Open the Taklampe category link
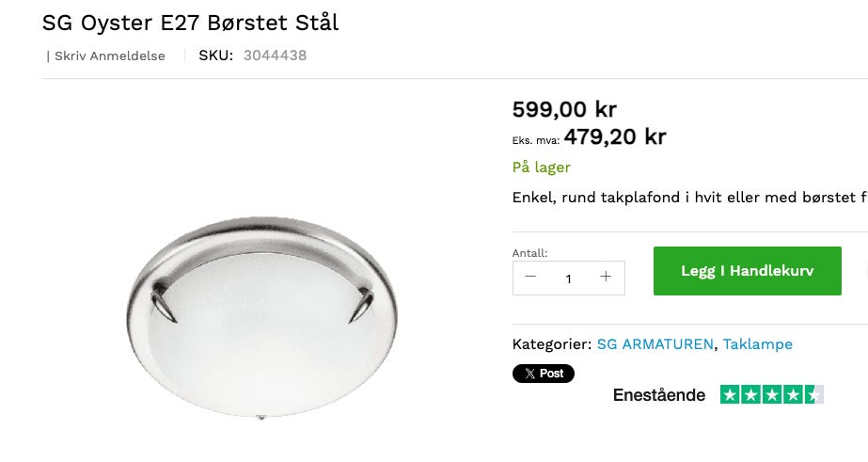The image size is (868, 462). point(757,344)
